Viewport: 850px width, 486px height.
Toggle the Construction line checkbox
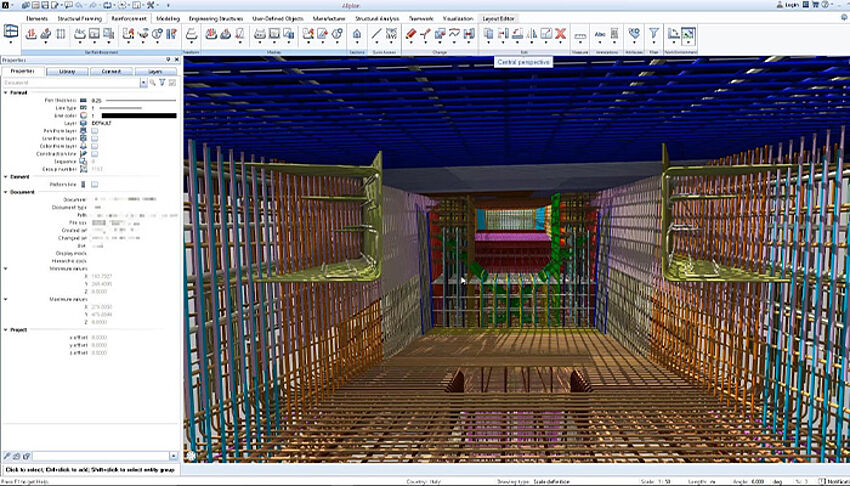(94, 153)
